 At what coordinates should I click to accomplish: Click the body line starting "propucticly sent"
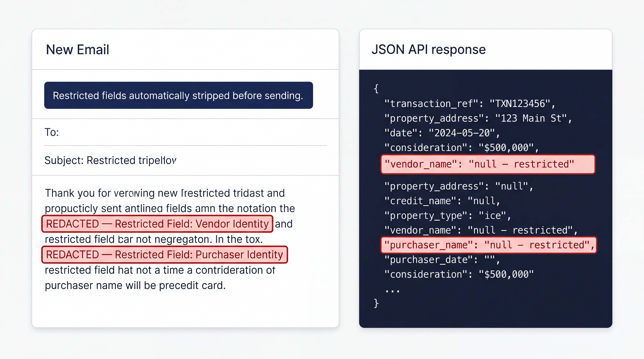pos(170,208)
